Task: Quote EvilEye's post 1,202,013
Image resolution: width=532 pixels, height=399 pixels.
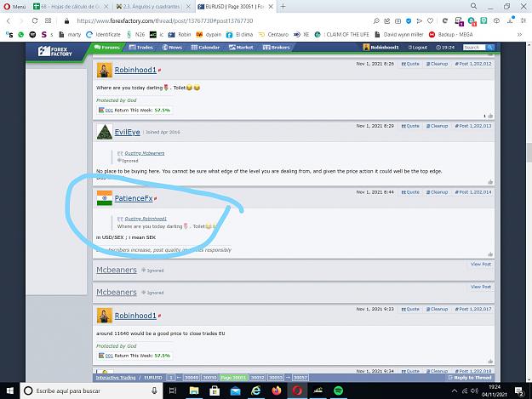Action: pos(410,126)
